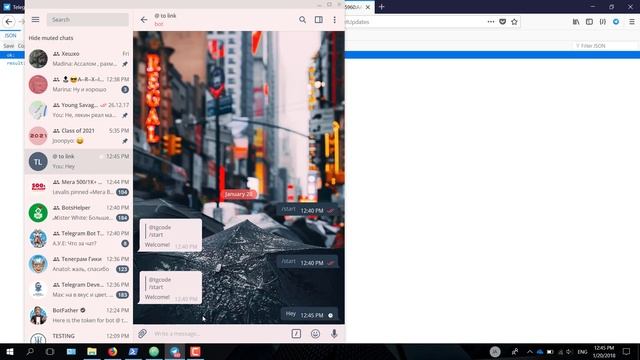Open the Telegram Bot T... chat
The image size is (640, 360).
pos(79,239)
